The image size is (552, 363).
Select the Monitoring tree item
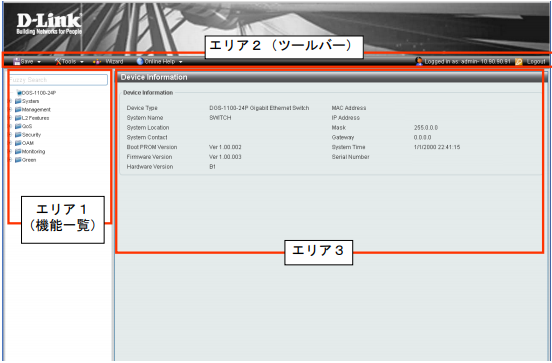tap(33, 152)
